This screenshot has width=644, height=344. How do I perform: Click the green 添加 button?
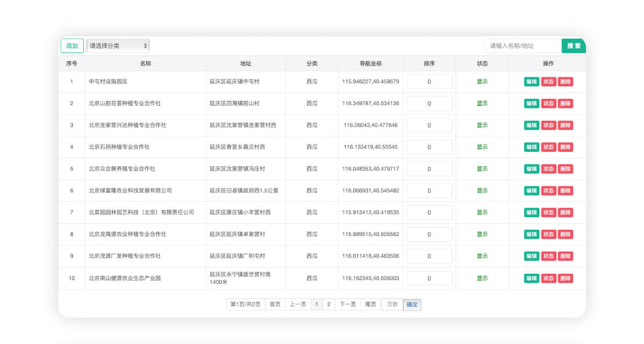[72, 46]
